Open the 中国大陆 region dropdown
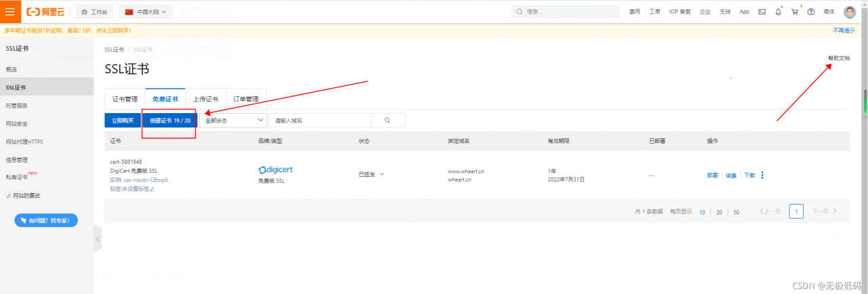The image size is (868, 294). [x=146, y=12]
